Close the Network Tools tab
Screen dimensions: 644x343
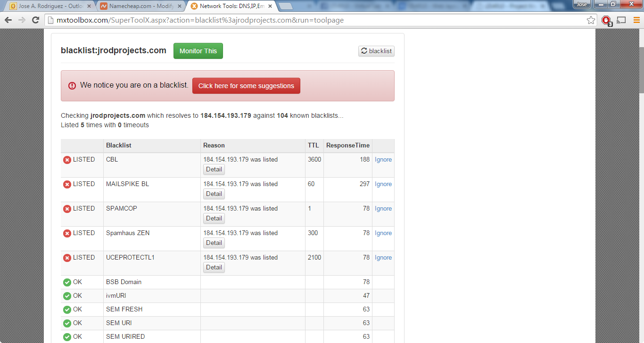[270, 7]
